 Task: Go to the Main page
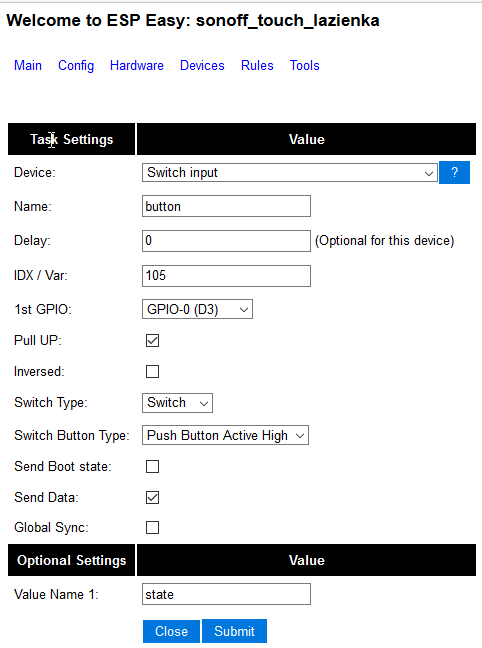[28, 65]
